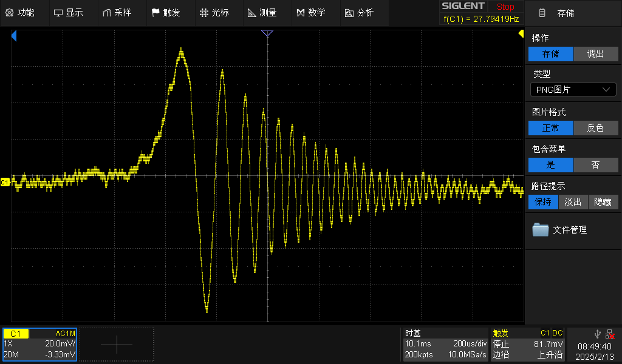Viewport: 622px width, 364px height.
Task: Select 反色 inverted image format
Action: [x=595, y=128]
